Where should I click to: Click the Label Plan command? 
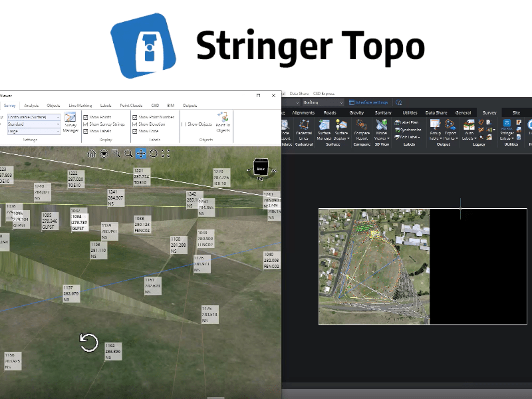tap(406, 122)
